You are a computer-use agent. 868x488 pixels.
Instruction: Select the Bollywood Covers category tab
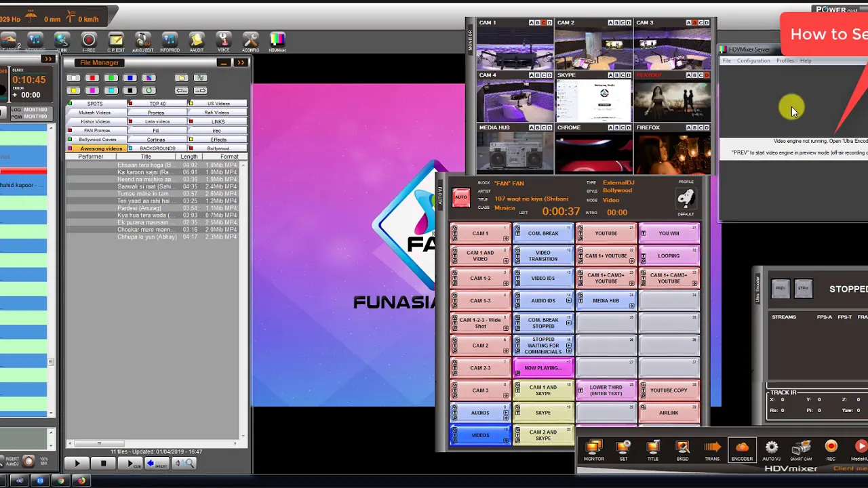(x=97, y=140)
